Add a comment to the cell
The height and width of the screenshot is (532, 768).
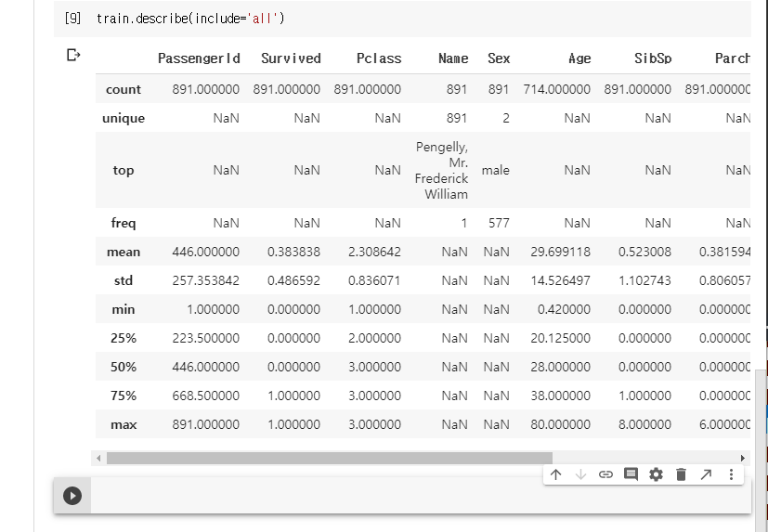(631, 474)
